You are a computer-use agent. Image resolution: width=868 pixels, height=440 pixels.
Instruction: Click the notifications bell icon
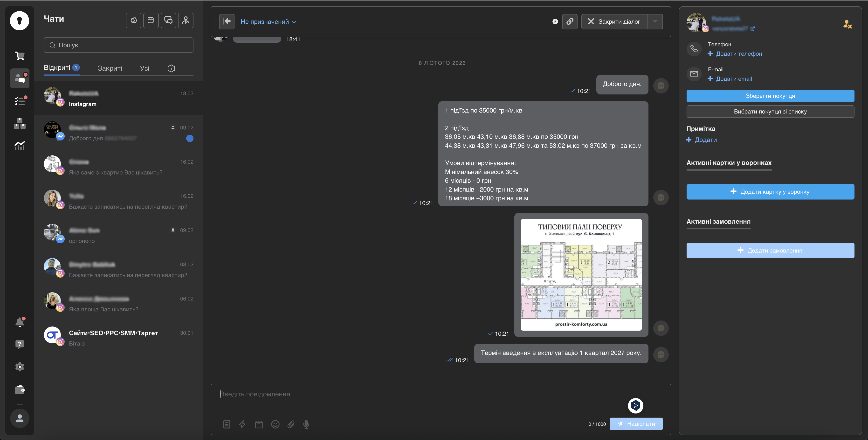20,322
